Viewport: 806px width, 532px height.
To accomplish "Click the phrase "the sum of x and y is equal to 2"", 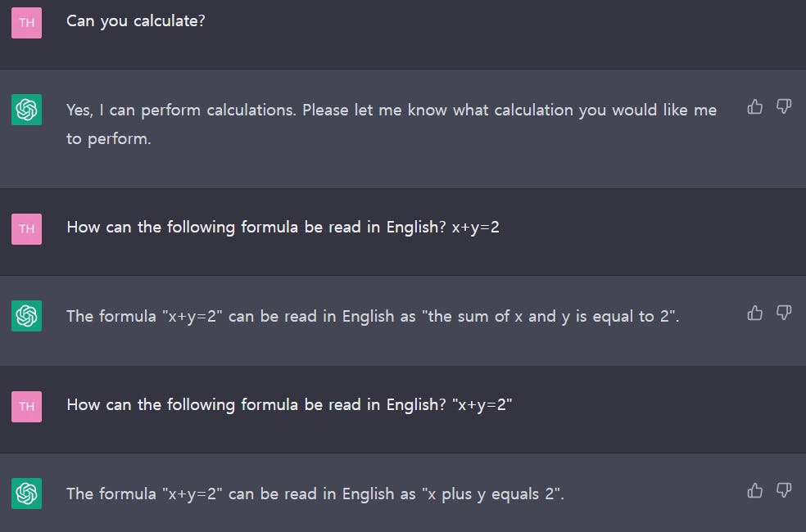I will 550,316.
